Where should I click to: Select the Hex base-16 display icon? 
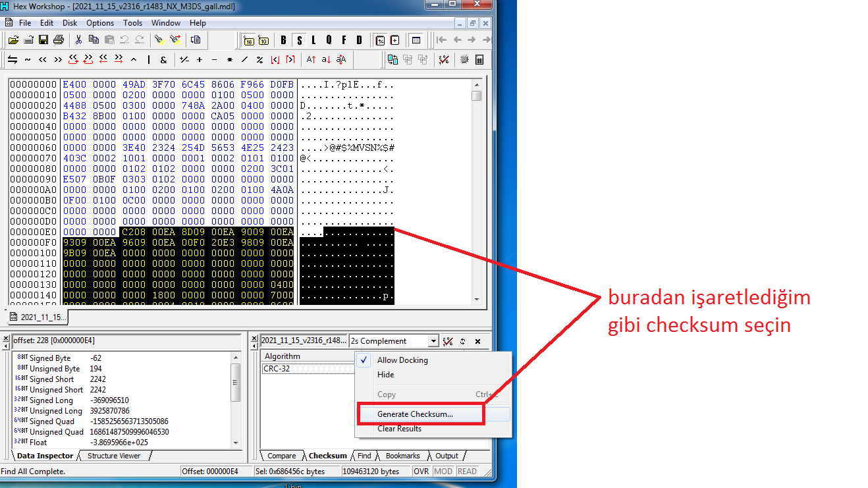(x=249, y=40)
